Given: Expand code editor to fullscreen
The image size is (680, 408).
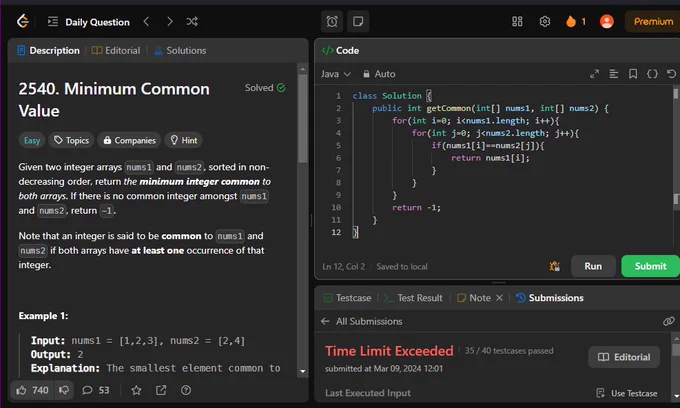Looking at the screenshot, I should [x=594, y=74].
